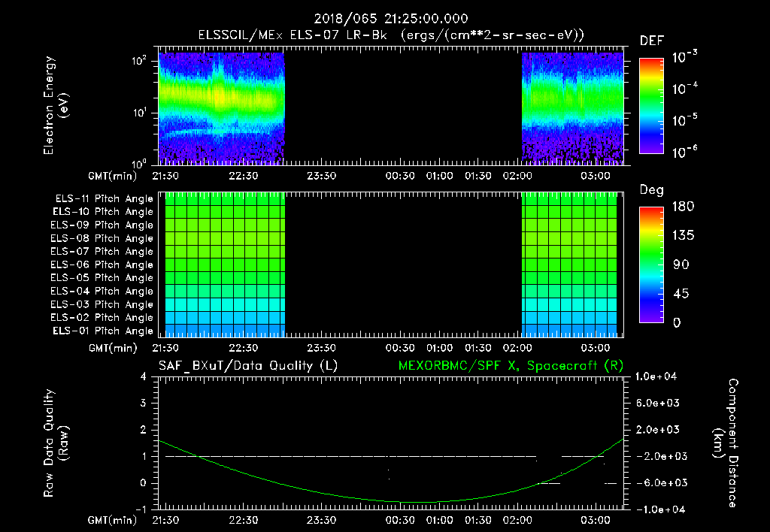Click the 10⁰ tick on Electron Energy axis
This screenshot has width=770, height=532.
click(x=139, y=163)
